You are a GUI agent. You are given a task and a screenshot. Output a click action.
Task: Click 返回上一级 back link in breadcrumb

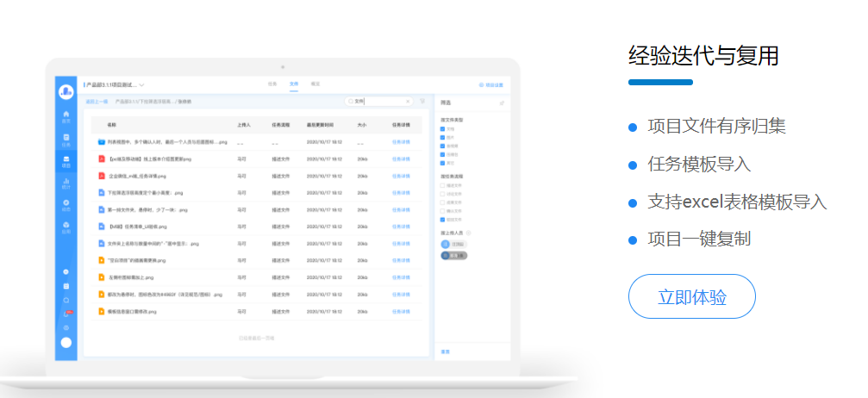97,102
